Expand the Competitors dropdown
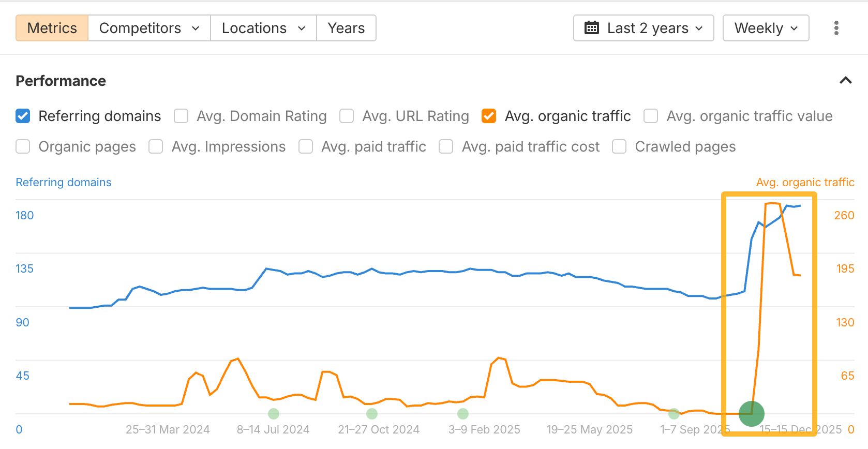Screen dimensions: 868x449 click(x=149, y=28)
